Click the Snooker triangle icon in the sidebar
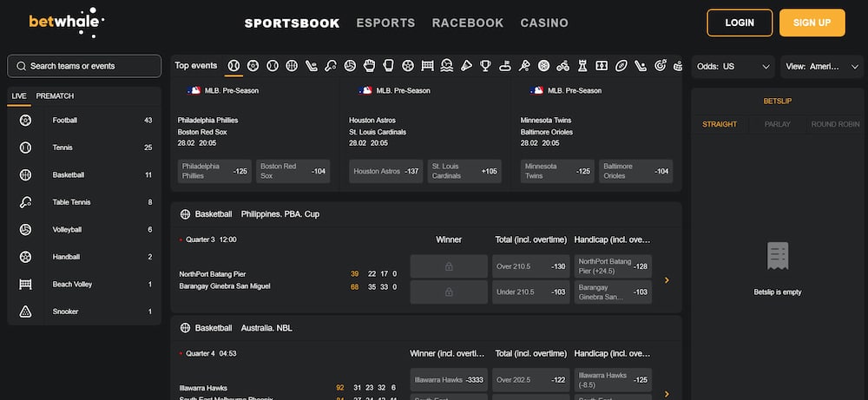Screen dimensions: 868x400 point(25,311)
